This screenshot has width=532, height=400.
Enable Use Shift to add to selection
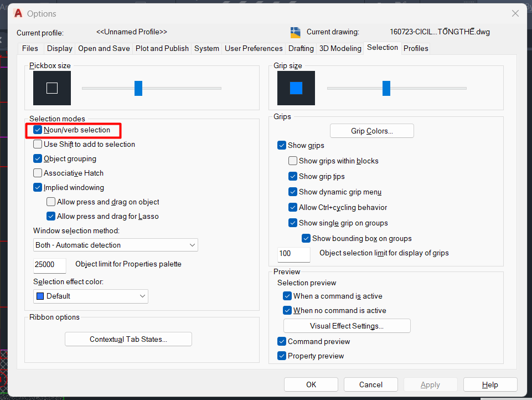pyautogui.click(x=38, y=144)
